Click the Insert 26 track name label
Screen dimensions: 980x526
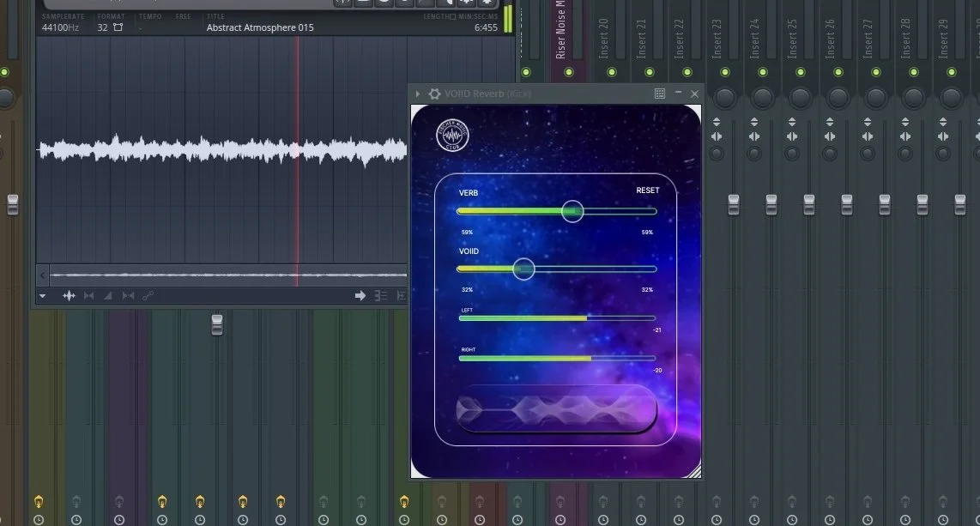tap(829, 39)
